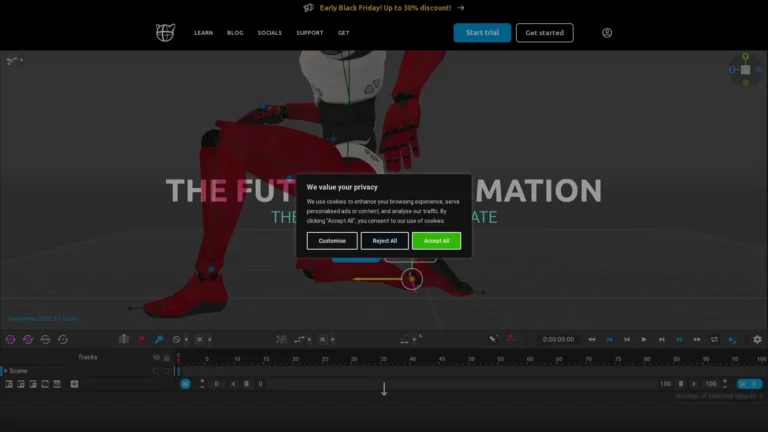This screenshot has width=768, height=432.
Task: Jump to the last frame of the timeline
Action: coord(695,340)
